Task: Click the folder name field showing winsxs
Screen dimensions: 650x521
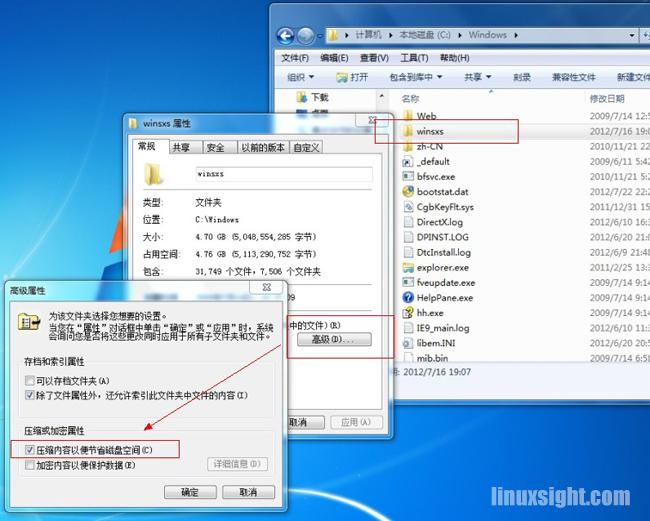Action: pos(284,174)
